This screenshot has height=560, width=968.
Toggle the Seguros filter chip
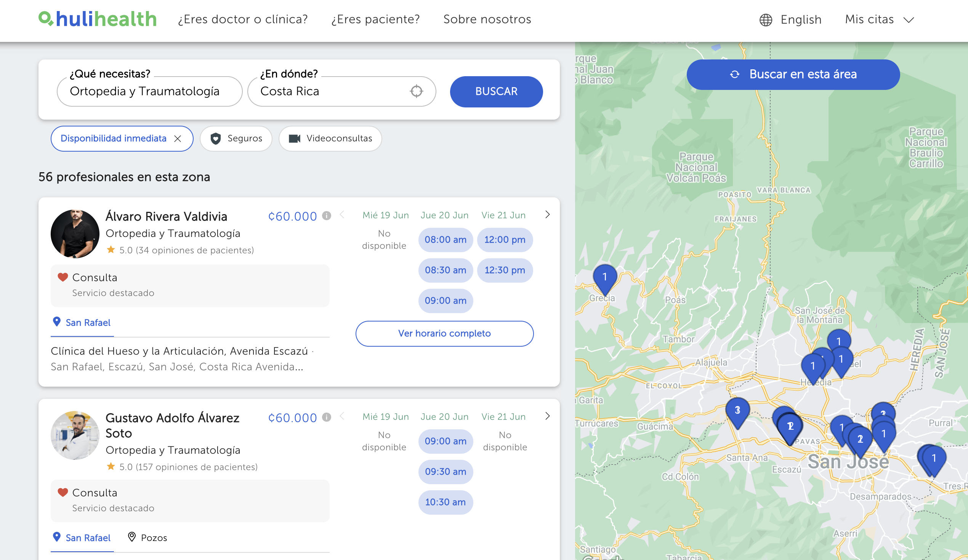(x=236, y=139)
